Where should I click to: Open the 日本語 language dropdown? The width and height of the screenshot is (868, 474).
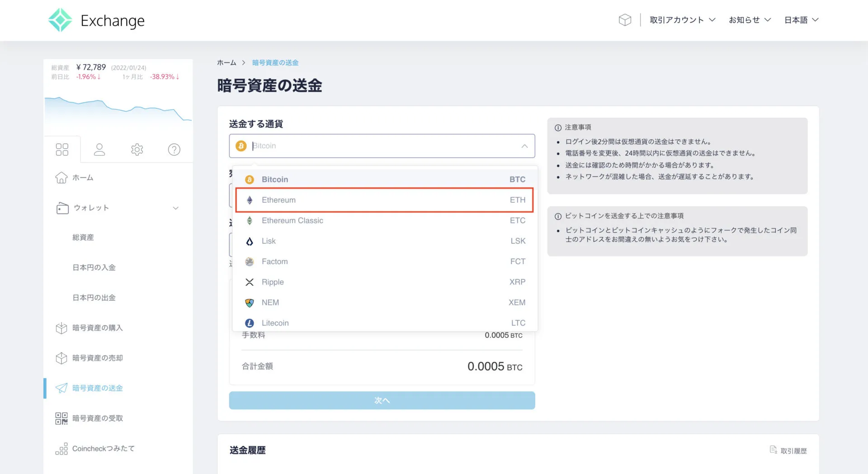pos(801,19)
